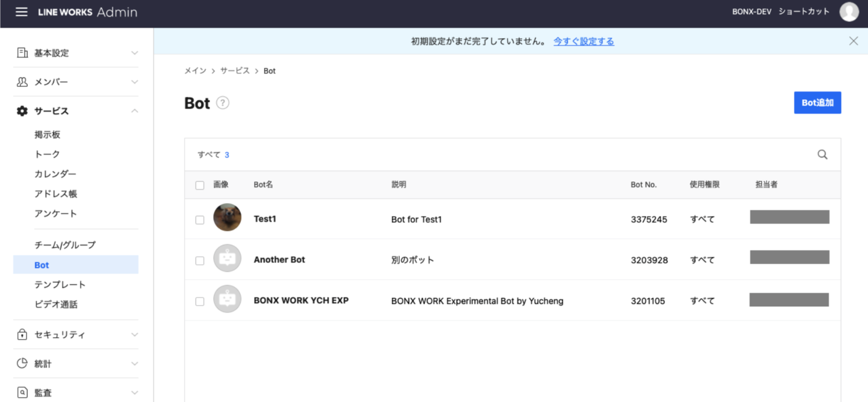Click 'BONX WORK Experimental Bot by Yucheng'
The width and height of the screenshot is (868, 402).
pos(477,301)
